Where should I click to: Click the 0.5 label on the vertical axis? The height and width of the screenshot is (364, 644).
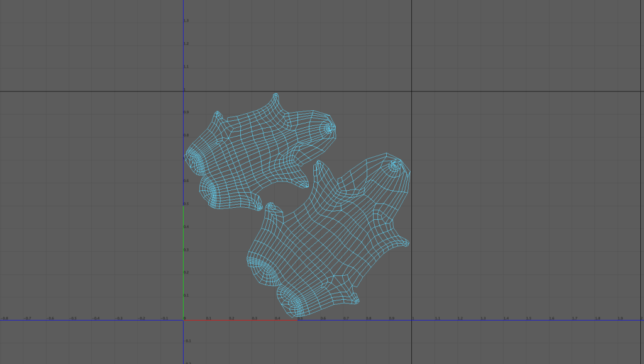tap(186, 204)
